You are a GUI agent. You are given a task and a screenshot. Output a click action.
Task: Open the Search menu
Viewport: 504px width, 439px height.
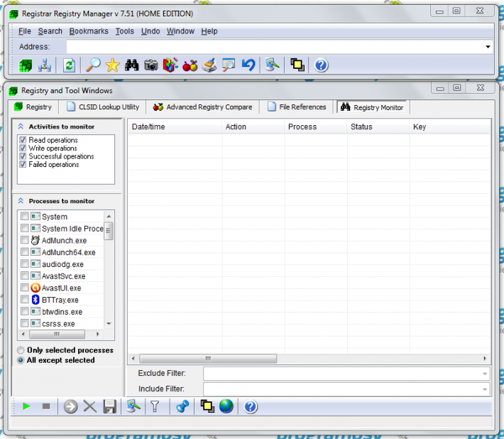point(50,31)
